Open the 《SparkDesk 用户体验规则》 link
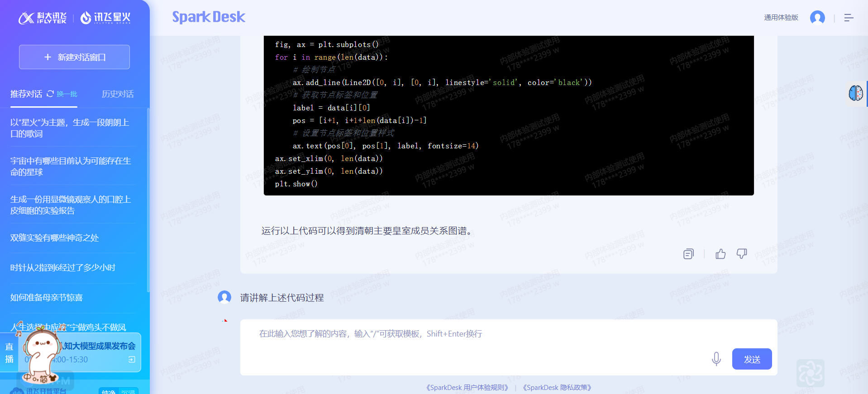The height and width of the screenshot is (394, 868). click(x=467, y=388)
